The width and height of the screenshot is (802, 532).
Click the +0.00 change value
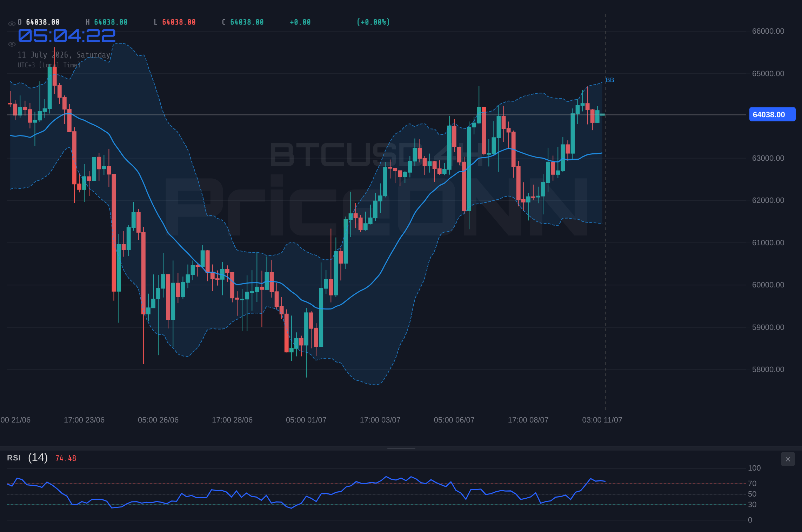point(300,22)
